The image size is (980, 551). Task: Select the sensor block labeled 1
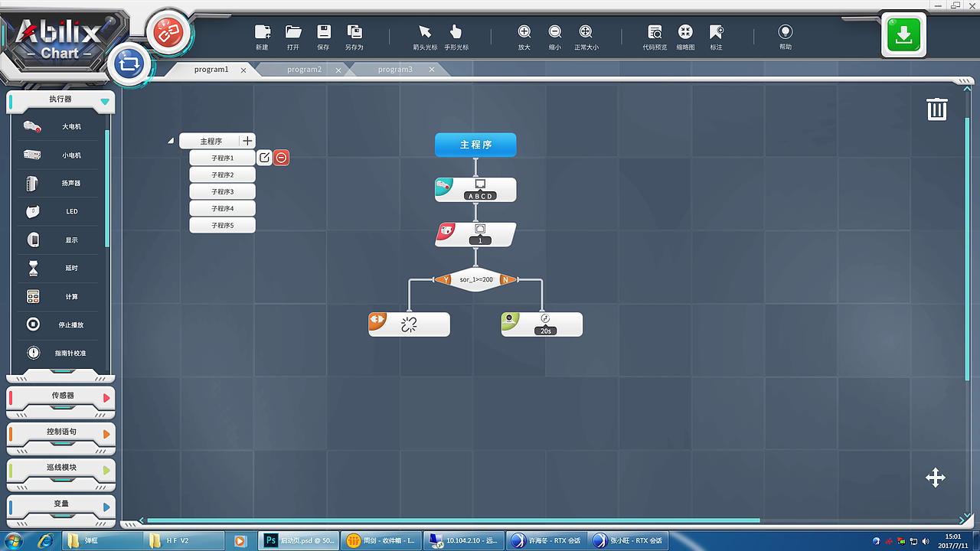coord(475,234)
